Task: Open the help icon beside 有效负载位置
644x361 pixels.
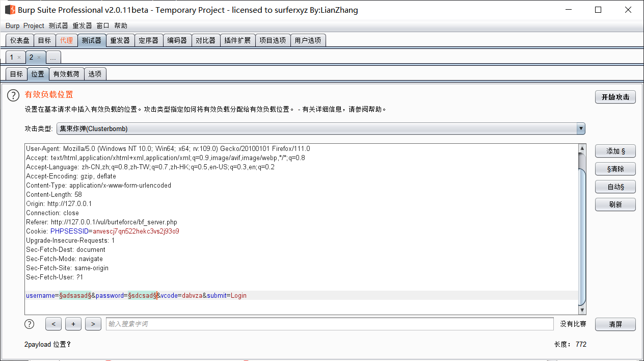Action: click(13, 95)
